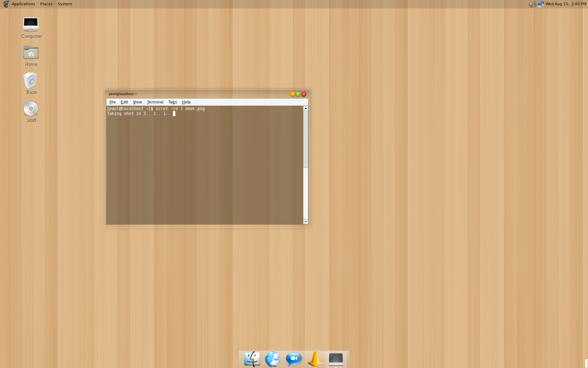Open the terminal Help menu
Image resolution: width=588 pixels, height=368 pixels.
click(186, 102)
